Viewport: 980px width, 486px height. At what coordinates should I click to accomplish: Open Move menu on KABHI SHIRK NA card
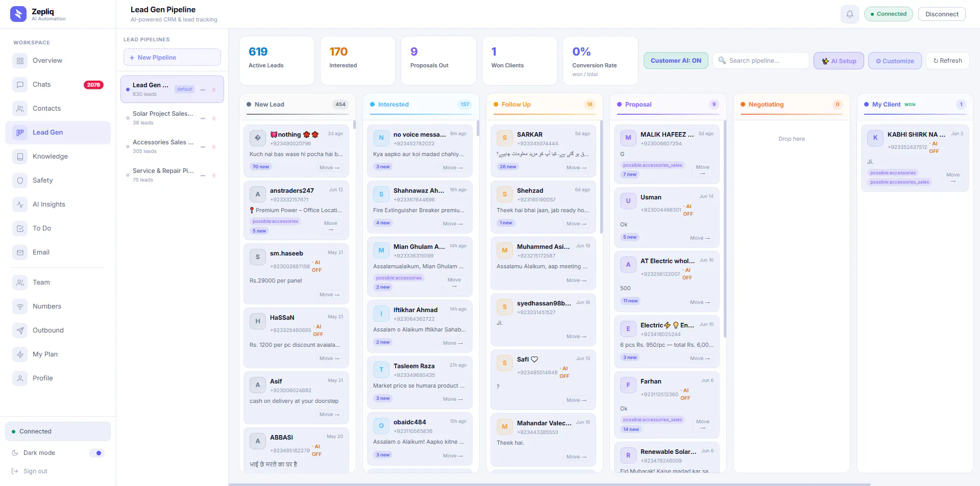pos(952,177)
